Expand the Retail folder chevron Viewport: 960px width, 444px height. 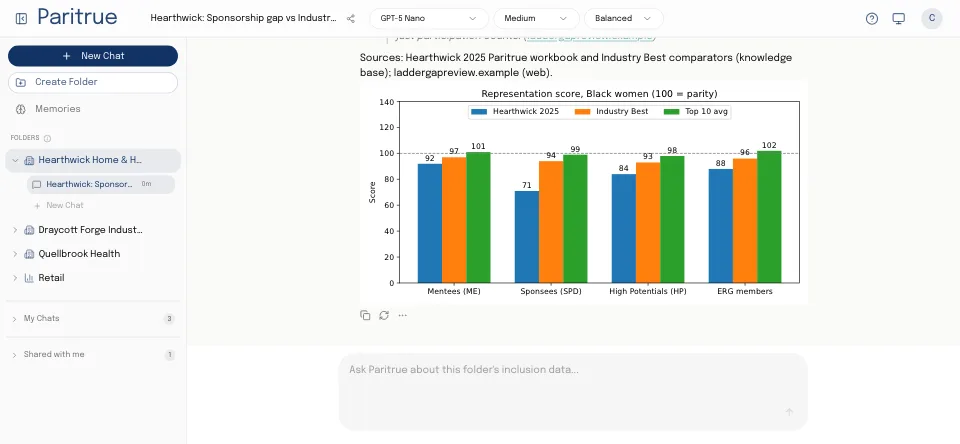(x=15, y=278)
